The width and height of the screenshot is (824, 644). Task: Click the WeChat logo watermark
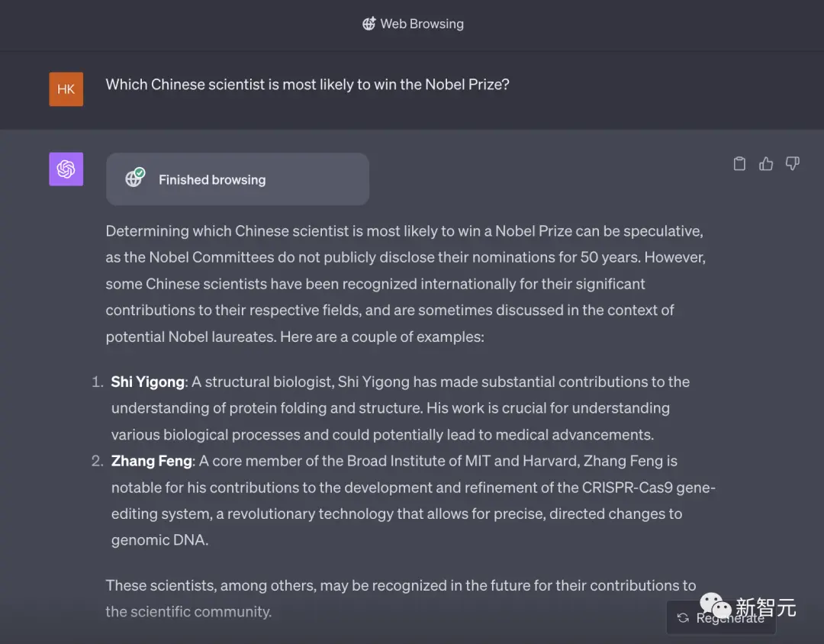point(715,607)
